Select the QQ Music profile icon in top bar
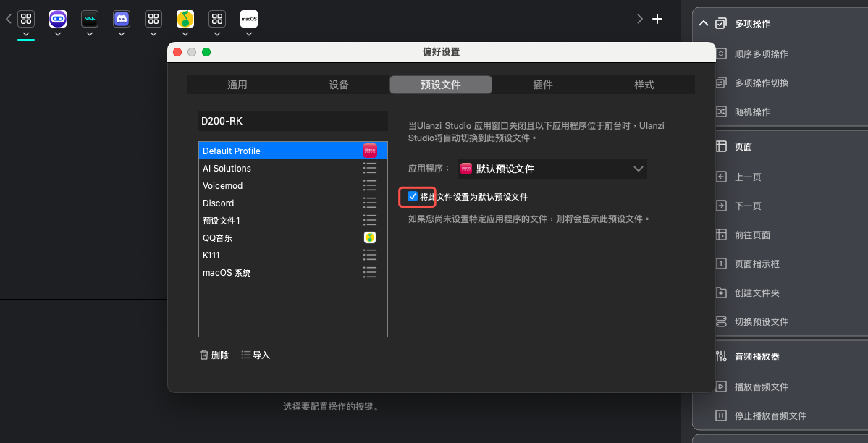 coord(185,19)
